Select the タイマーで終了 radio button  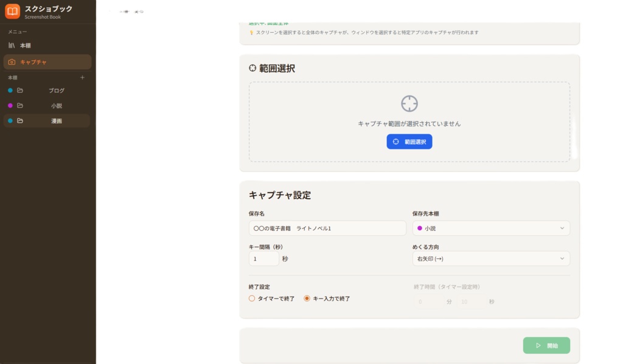[x=251, y=298]
